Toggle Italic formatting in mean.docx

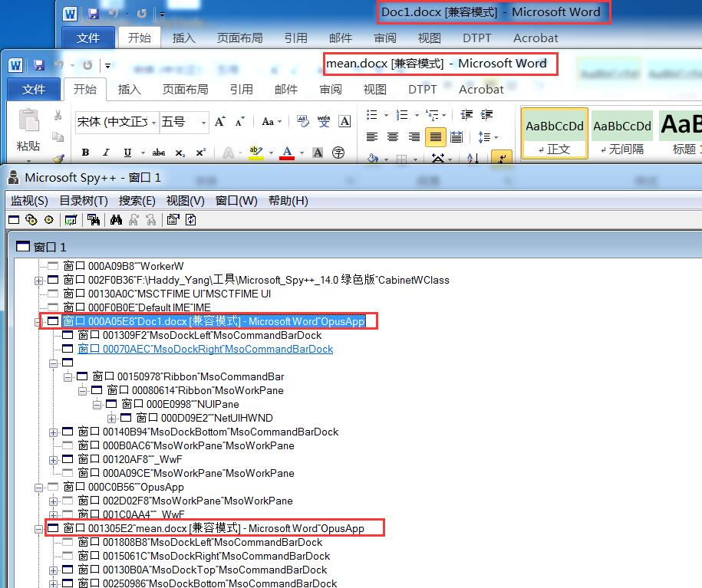pyautogui.click(x=106, y=153)
